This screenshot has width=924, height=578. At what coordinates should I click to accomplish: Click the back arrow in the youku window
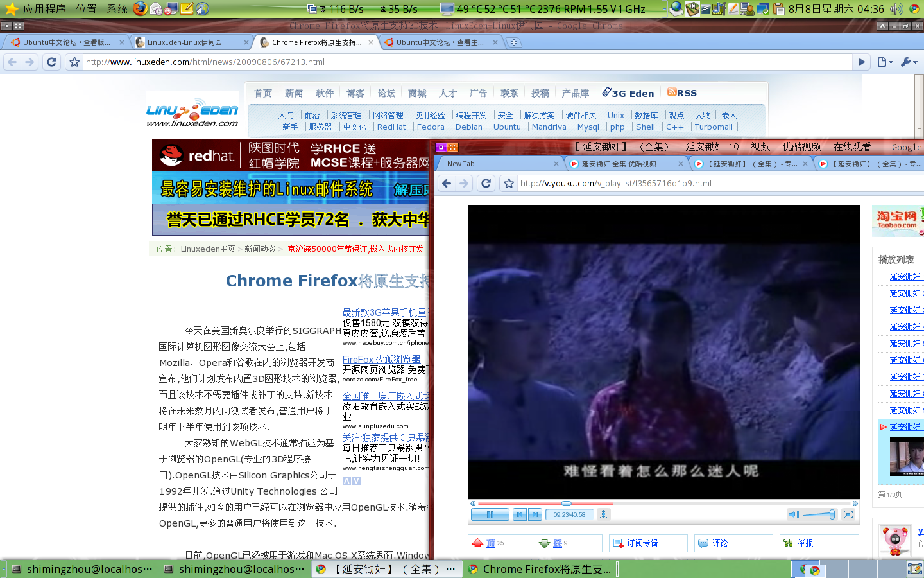point(447,183)
